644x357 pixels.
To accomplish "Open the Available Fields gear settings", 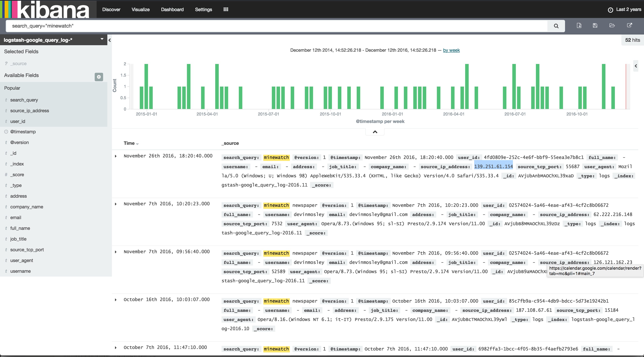I will tap(99, 77).
